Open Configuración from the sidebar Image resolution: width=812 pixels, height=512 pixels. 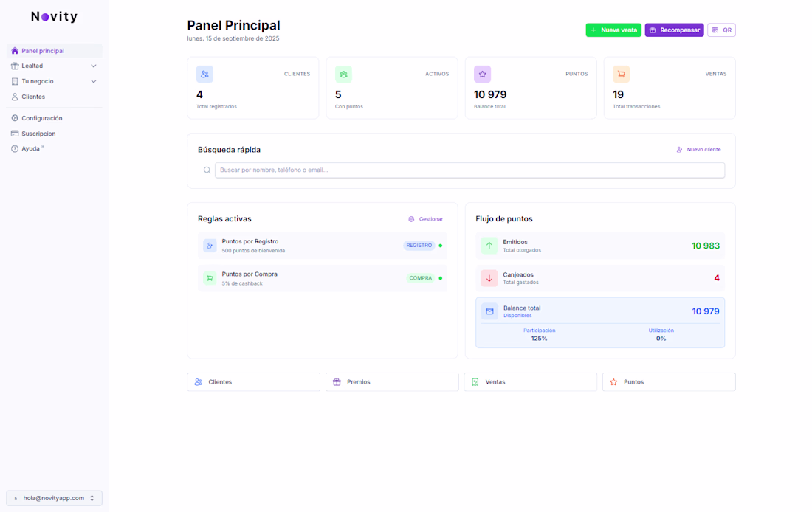pyautogui.click(x=55, y=118)
